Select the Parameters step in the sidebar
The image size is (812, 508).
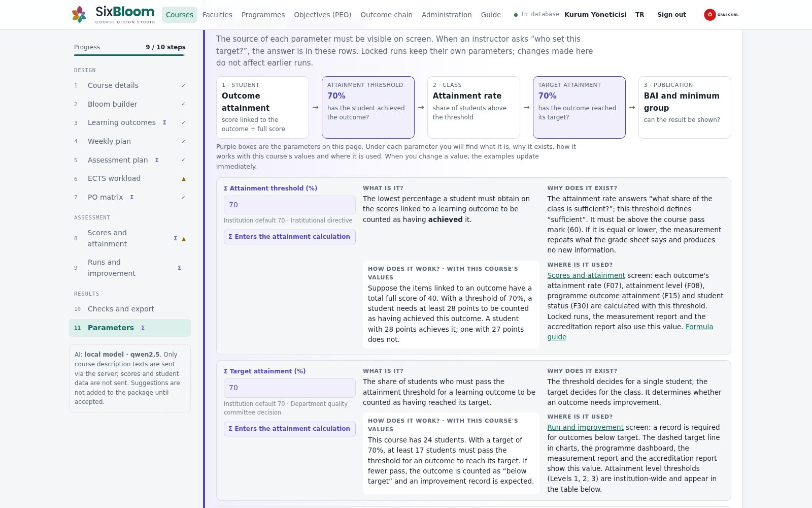130,328
